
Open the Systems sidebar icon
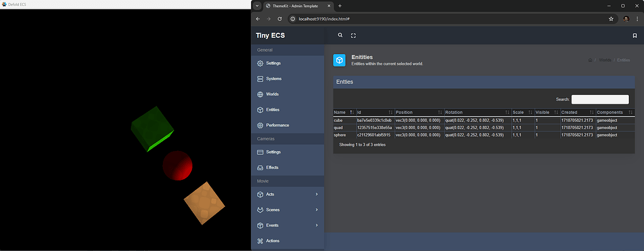click(260, 79)
